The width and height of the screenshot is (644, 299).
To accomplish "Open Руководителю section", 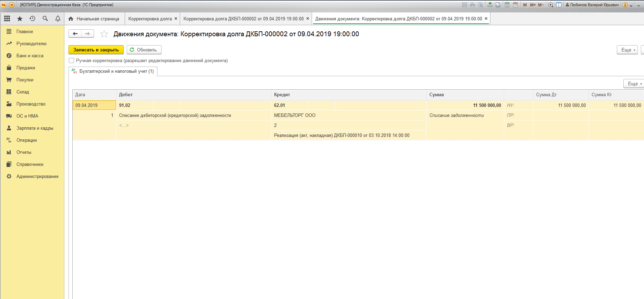I will [32, 43].
